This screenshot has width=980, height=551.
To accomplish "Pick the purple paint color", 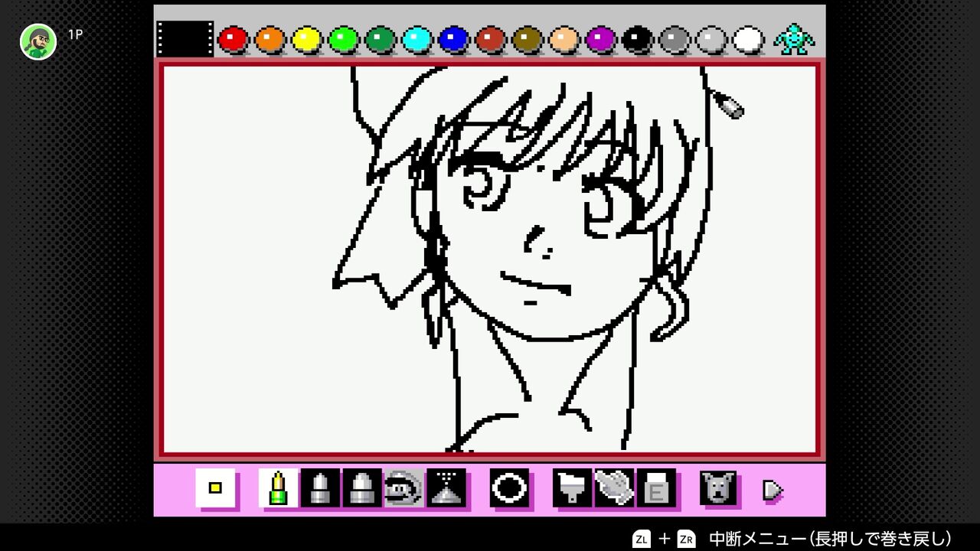I will 601,39.
